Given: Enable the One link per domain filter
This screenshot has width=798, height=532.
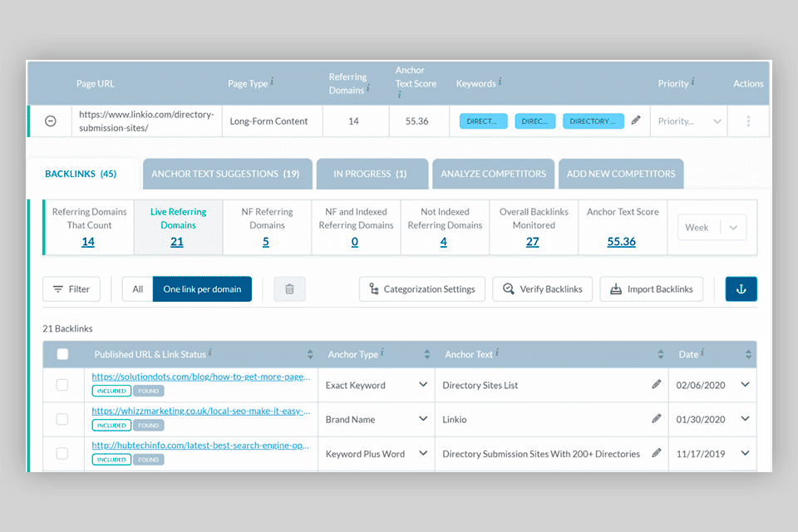Looking at the screenshot, I should (x=202, y=288).
